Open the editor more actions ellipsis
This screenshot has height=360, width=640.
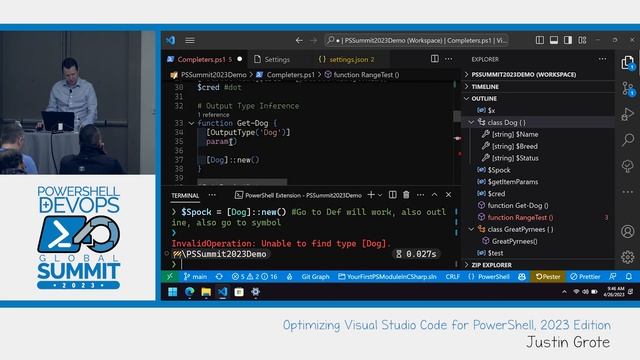tap(449, 59)
